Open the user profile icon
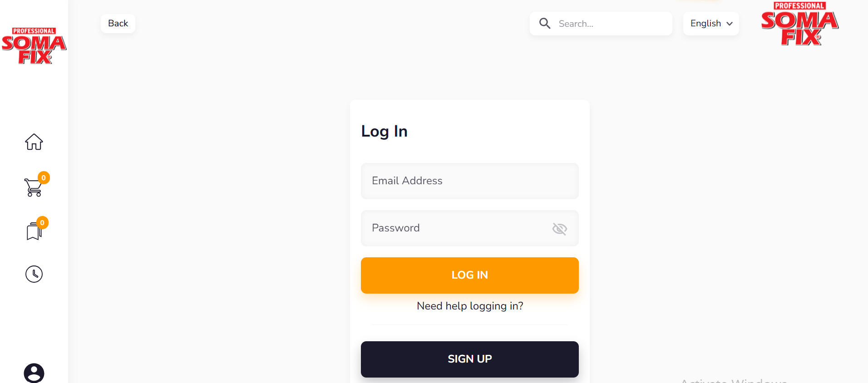 [x=34, y=373]
